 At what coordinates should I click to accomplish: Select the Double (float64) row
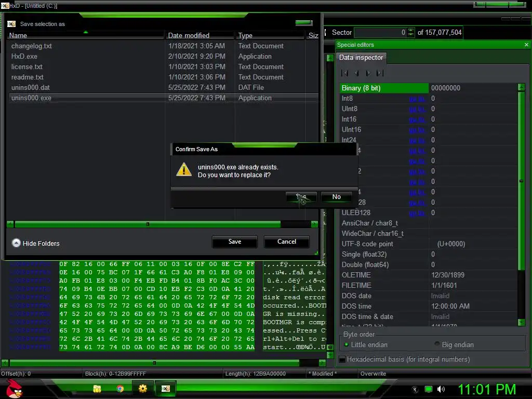[429, 264]
